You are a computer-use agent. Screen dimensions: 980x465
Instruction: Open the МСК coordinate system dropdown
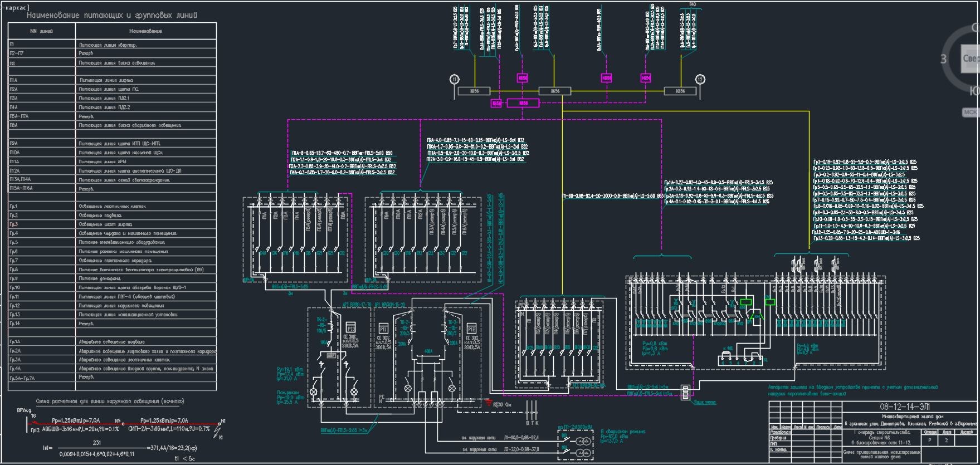coord(969,112)
